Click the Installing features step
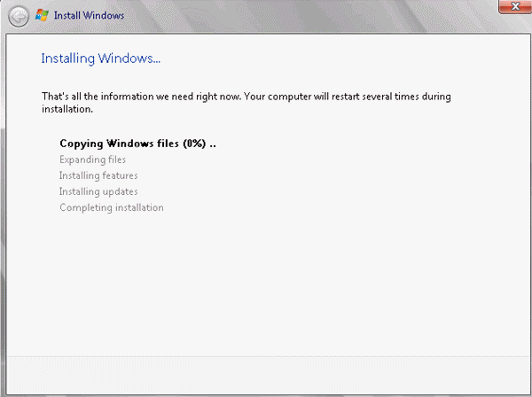 pos(98,175)
